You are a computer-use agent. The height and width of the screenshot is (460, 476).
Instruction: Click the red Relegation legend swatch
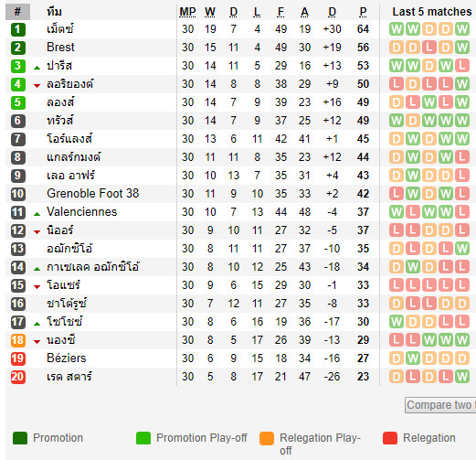click(390, 438)
